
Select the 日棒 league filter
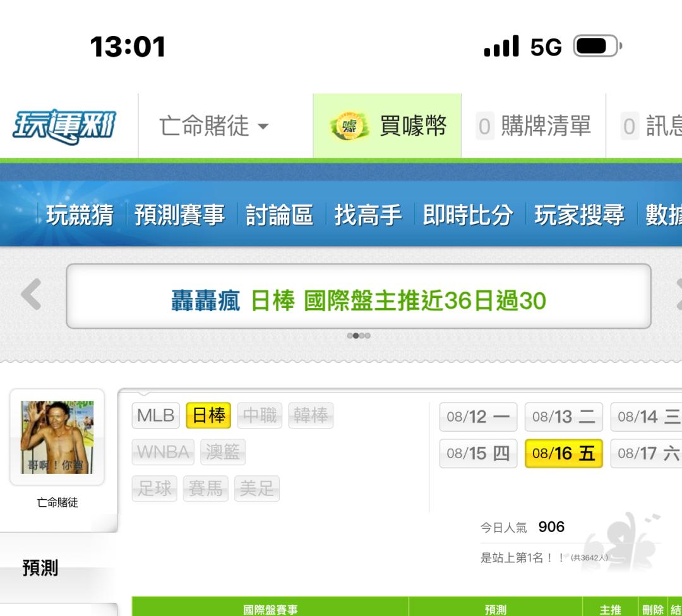click(208, 415)
